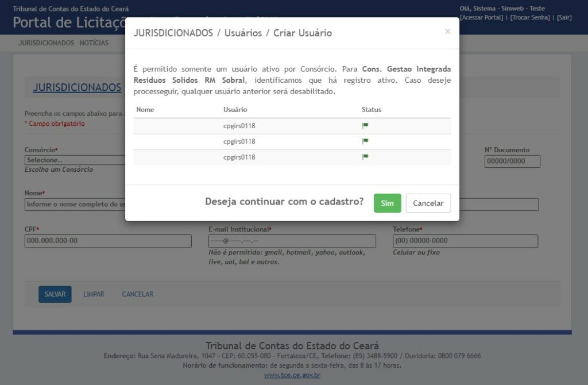Click CANCELAR next to LIMPAR in form
The width and height of the screenshot is (588, 385).
click(137, 294)
